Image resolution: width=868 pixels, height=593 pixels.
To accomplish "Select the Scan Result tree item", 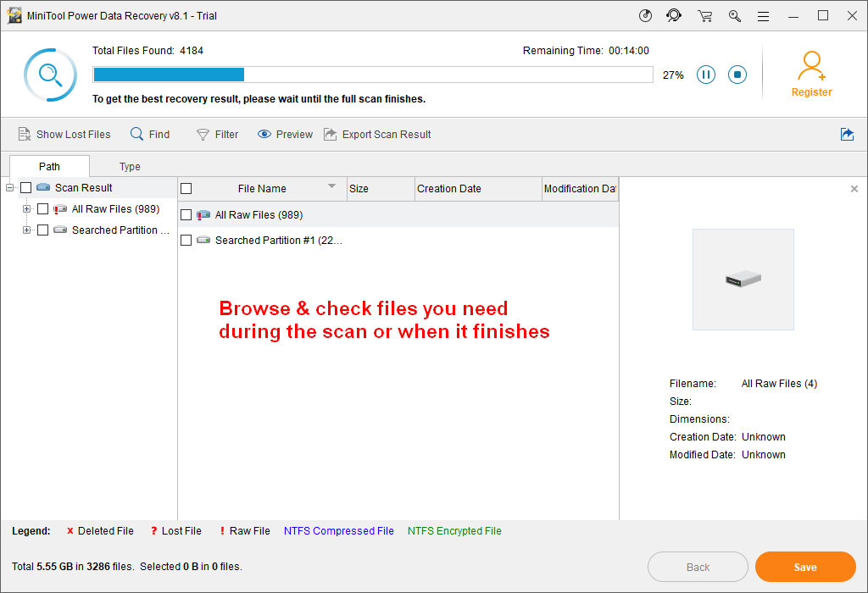I will click(x=84, y=188).
